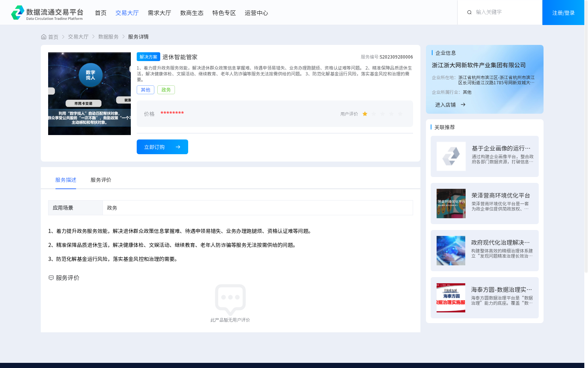Click the 解决方案 label tag
Viewport: 588px width, 368px height.
click(x=148, y=57)
